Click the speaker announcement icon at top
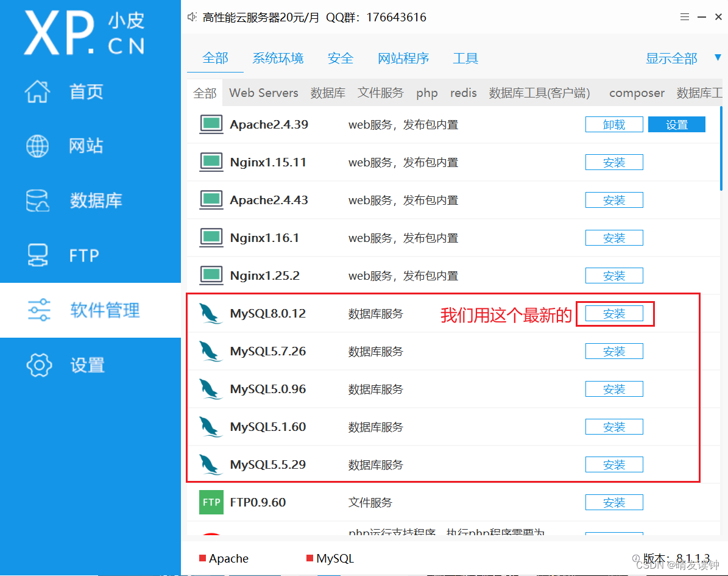 click(192, 17)
